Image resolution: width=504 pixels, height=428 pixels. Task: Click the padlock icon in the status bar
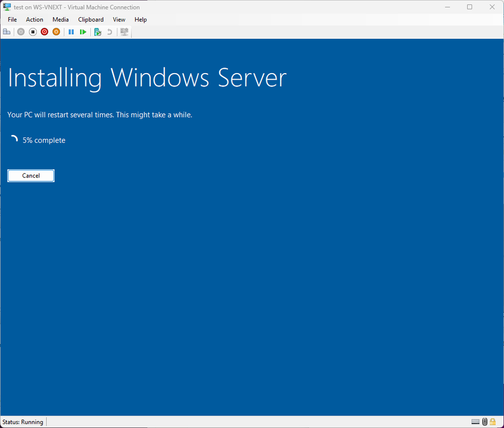pos(493,421)
